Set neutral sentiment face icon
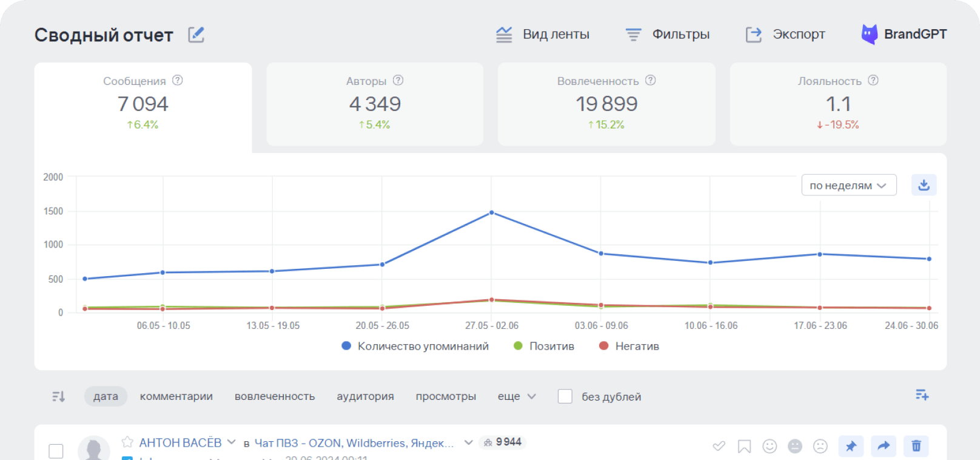 coord(795,446)
